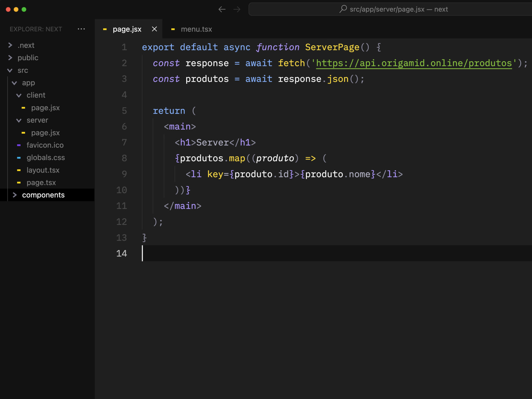Click the EXPLORER: NEXT panel header

pyautogui.click(x=36, y=29)
